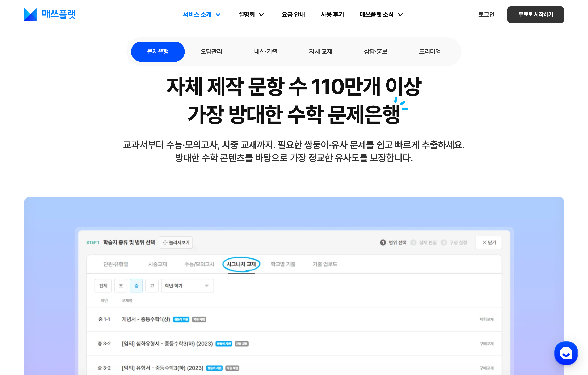This screenshot has height=375, width=588.
Task: Switch to the 오답관리 tab
Action: [211, 51]
